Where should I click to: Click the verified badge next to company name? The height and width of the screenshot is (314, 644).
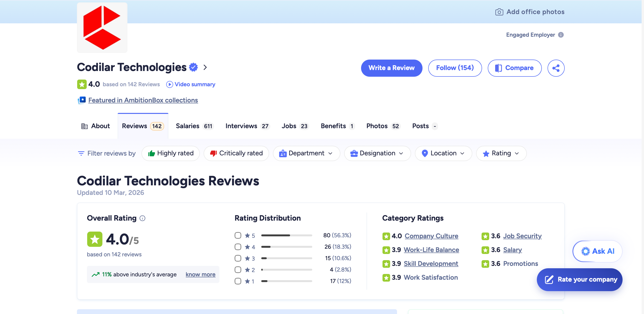point(193,67)
